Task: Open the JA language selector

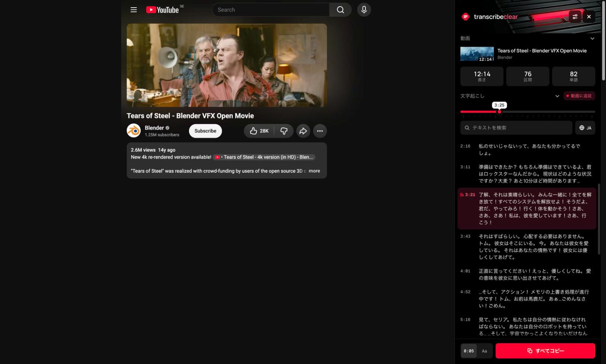Action: (x=585, y=128)
